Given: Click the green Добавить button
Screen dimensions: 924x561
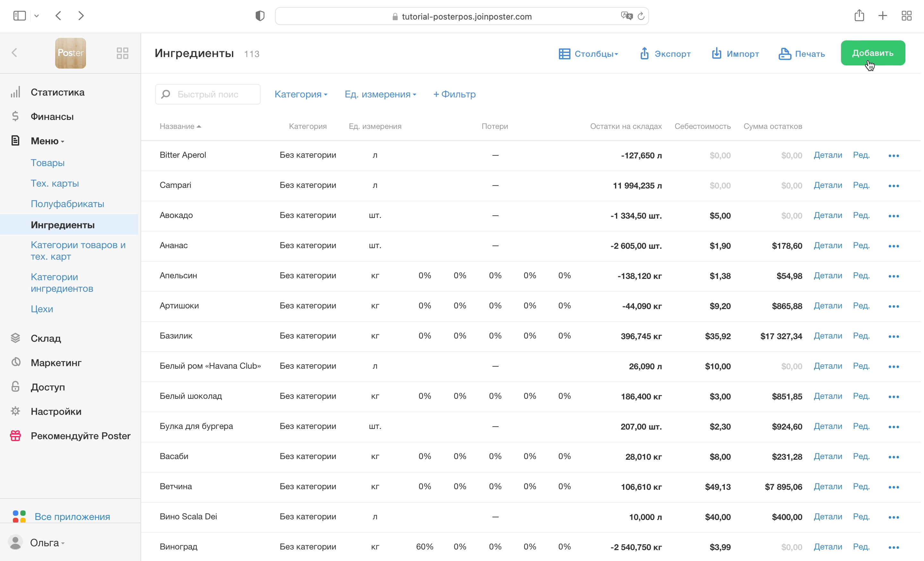Looking at the screenshot, I should 872,53.
